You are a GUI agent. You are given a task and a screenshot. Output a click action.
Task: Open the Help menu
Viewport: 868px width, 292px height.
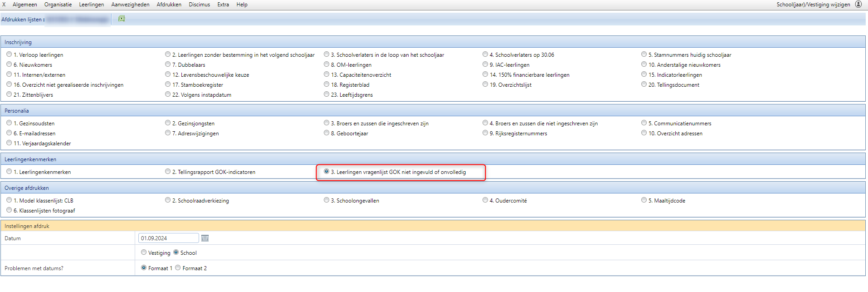point(242,5)
